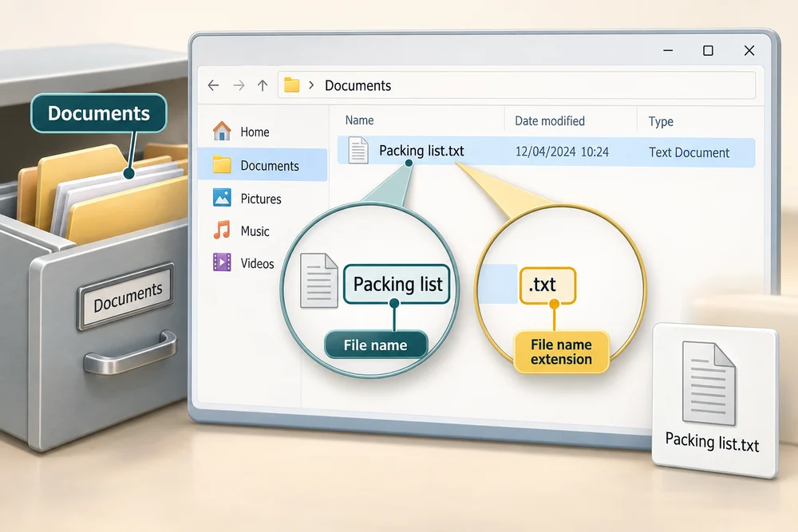Click the Videos film icon
The height and width of the screenshot is (532, 798).
(222, 262)
